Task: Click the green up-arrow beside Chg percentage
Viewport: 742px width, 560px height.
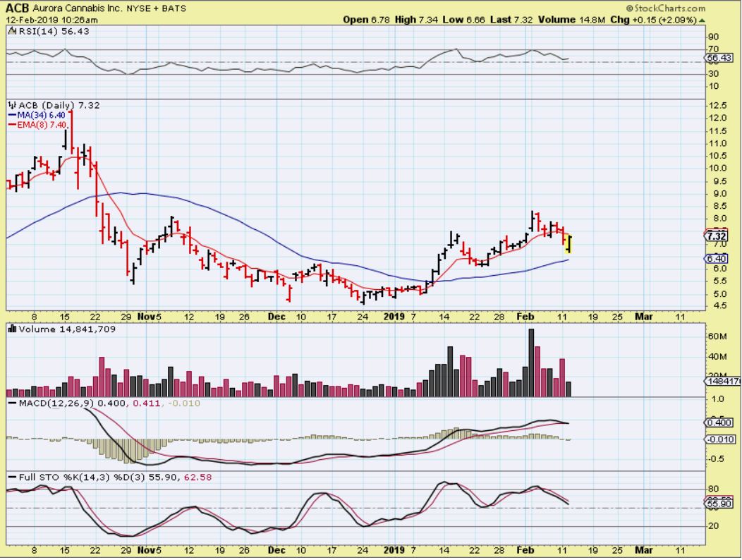Action: pyautogui.click(x=702, y=20)
